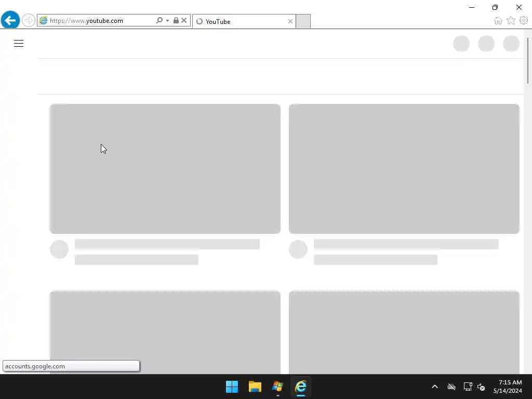View the security lock icon report
This screenshot has height=399, width=532.
click(176, 20)
